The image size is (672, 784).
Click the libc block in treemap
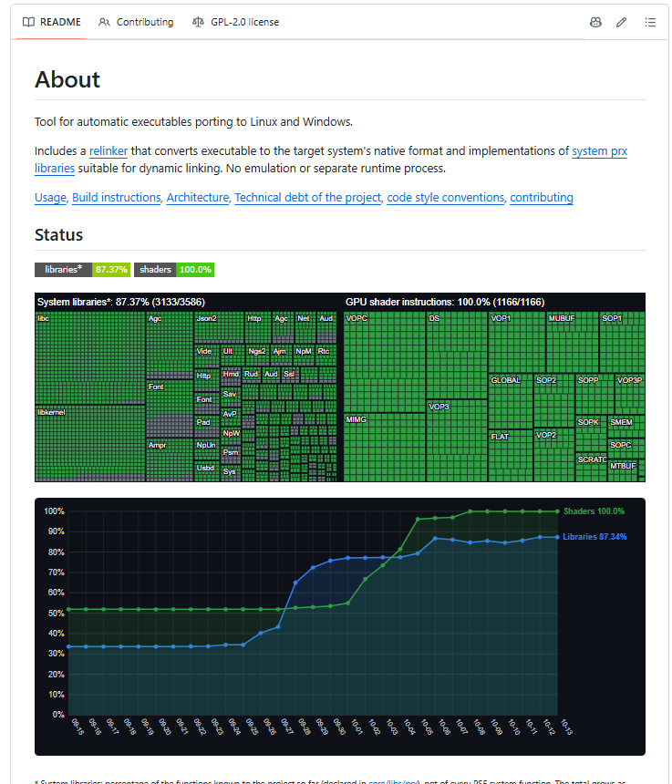tap(90, 357)
